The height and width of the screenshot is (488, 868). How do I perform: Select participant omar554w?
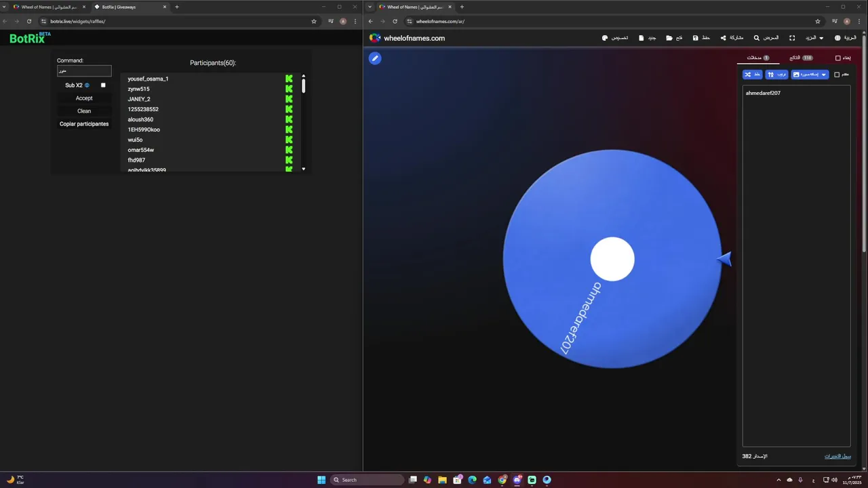coord(141,150)
